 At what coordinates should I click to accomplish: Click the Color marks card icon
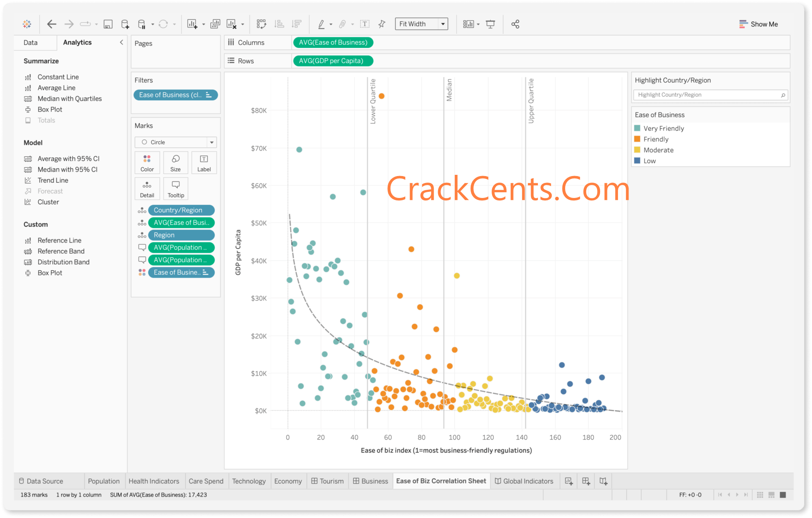[x=147, y=163]
